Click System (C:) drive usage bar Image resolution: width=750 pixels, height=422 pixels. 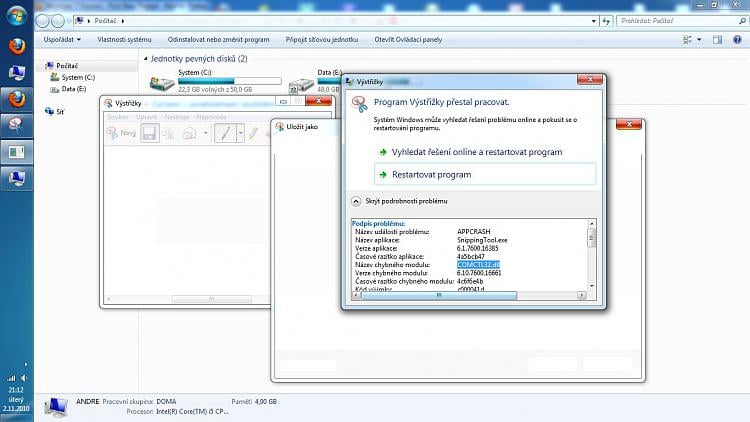230,81
